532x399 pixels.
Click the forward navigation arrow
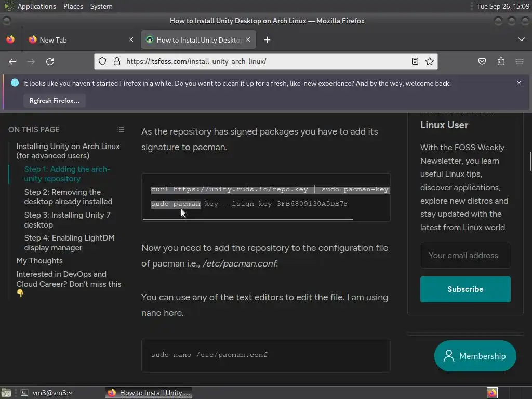[x=31, y=61]
